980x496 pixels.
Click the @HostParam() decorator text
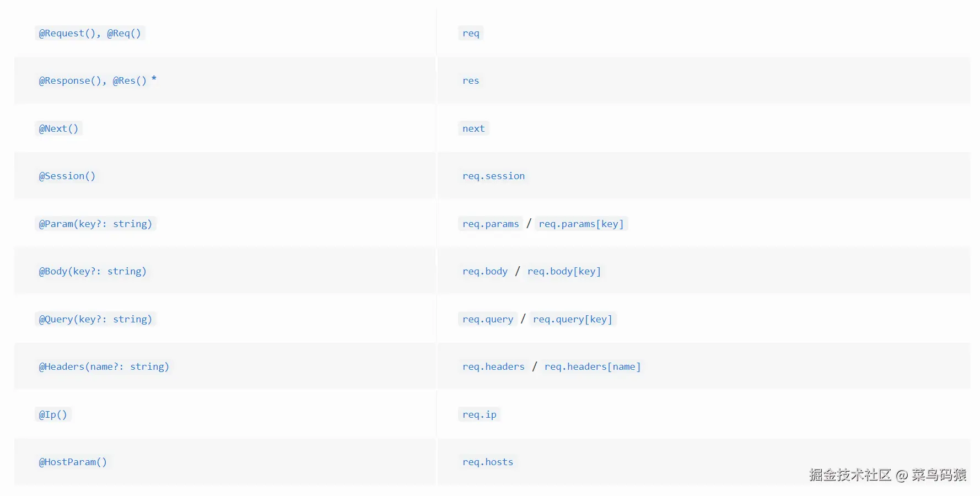click(73, 462)
